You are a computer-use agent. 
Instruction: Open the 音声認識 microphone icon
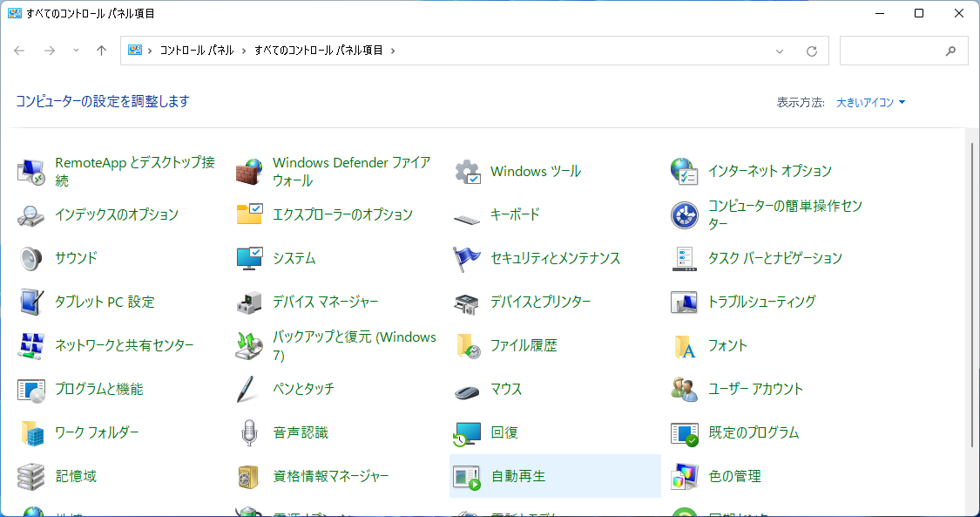(249, 432)
